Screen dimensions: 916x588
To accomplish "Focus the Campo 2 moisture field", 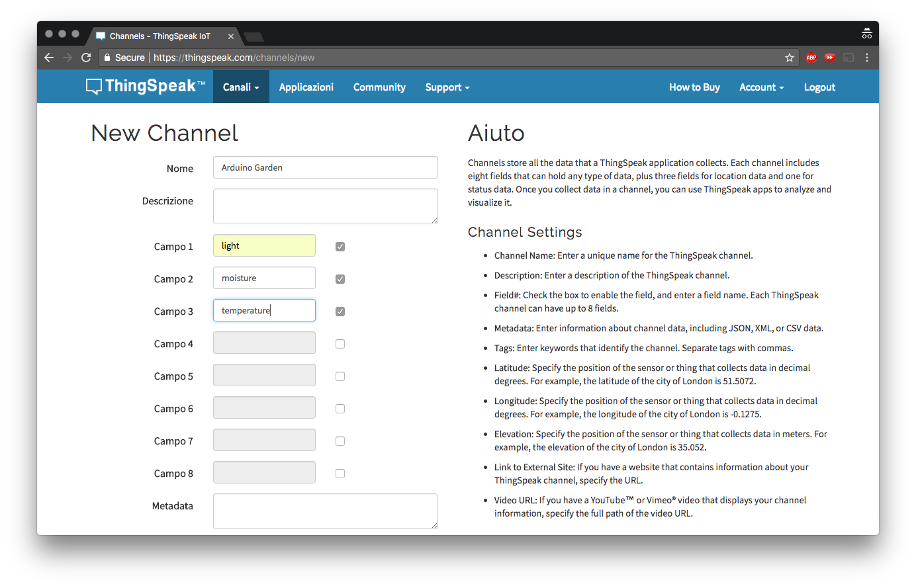I will click(264, 278).
